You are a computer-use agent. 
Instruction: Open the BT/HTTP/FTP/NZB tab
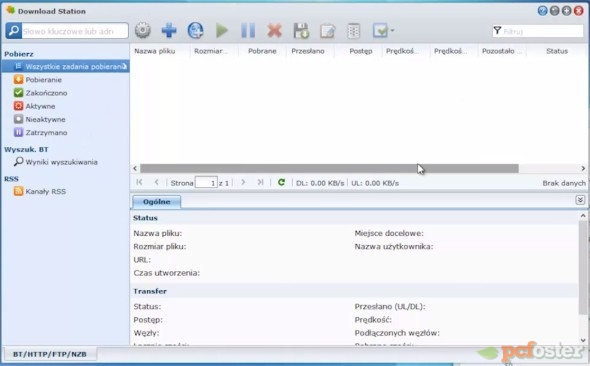pyautogui.click(x=50, y=354)
